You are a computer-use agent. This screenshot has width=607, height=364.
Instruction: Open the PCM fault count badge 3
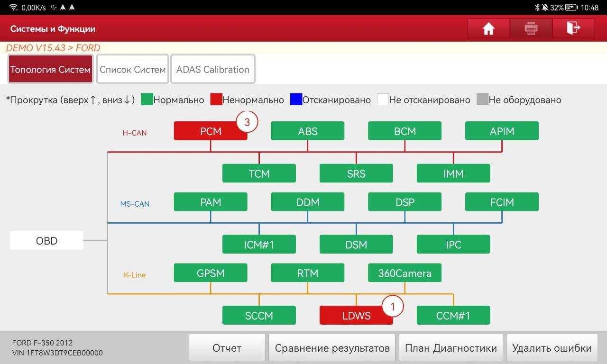click(x=247, y=122)
